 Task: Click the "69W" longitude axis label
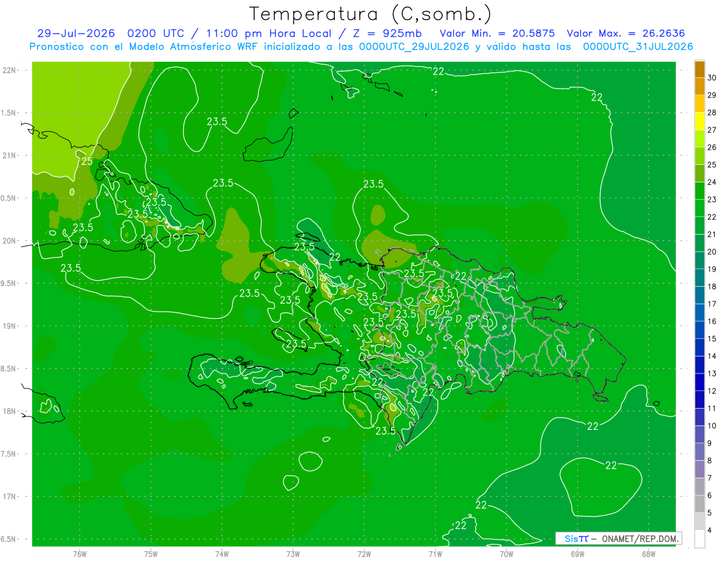tap(578, 554)
